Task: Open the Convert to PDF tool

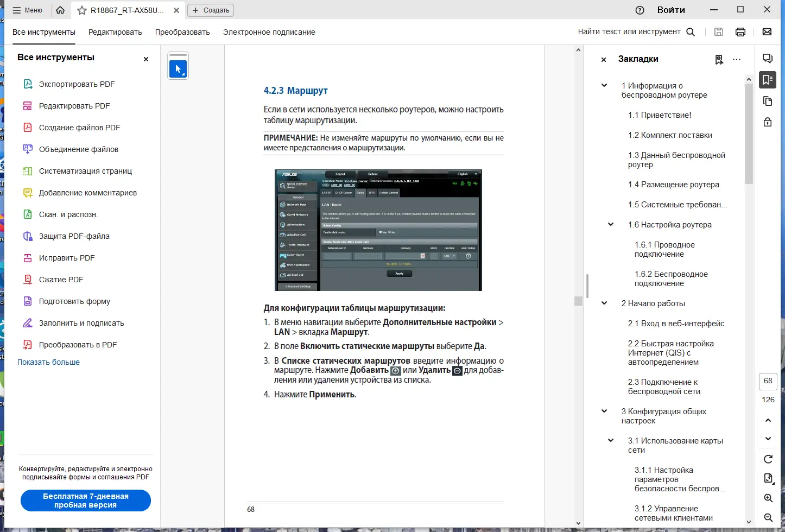Action: click(69, 345)
